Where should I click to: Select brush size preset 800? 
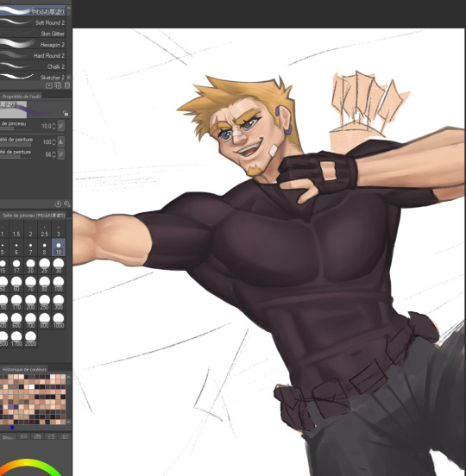coord(44,321)
